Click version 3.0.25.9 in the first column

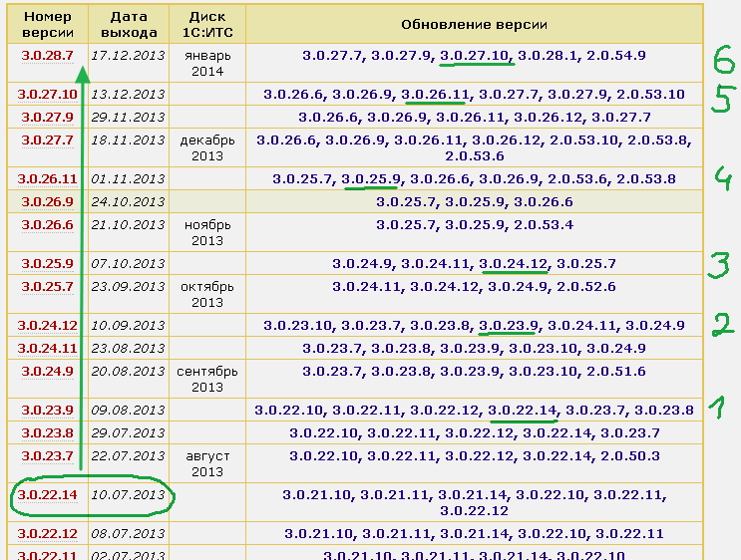(x=47, y=264)
